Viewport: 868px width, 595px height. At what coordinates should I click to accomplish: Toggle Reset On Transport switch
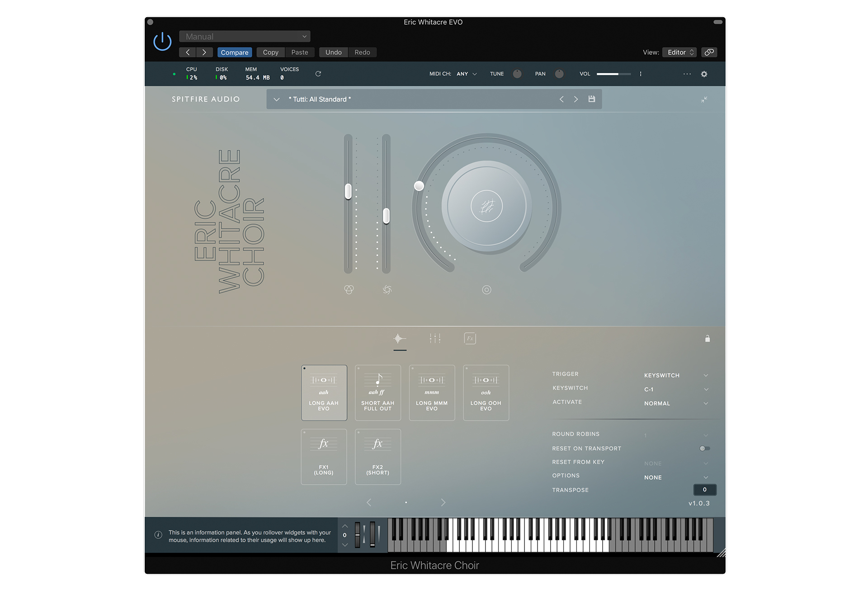point(705,449)
